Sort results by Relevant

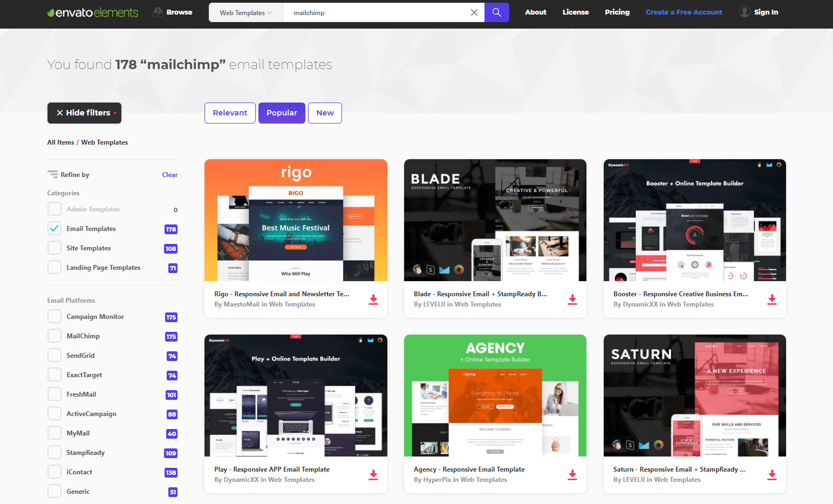pyautogui.click(x=230, y=113)
